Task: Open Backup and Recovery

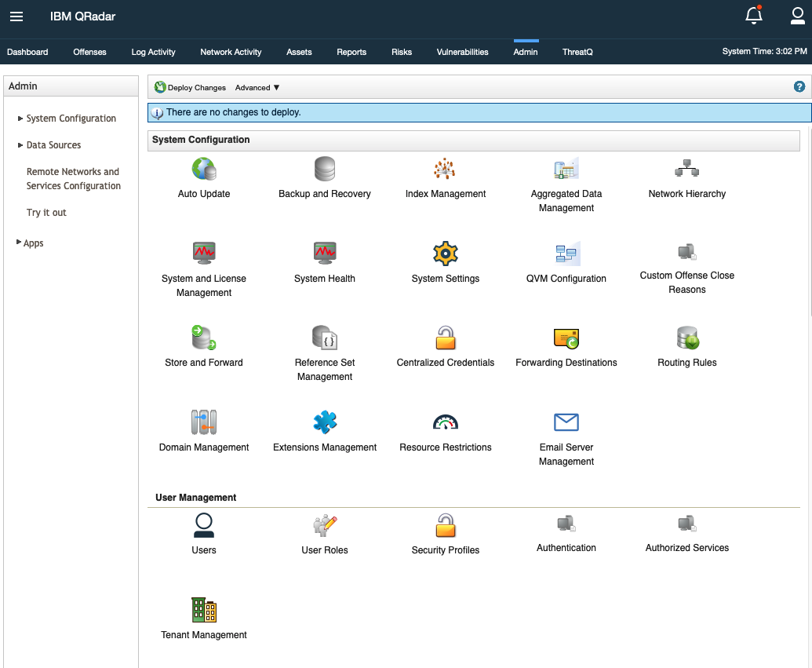Action: pos(325,169)
